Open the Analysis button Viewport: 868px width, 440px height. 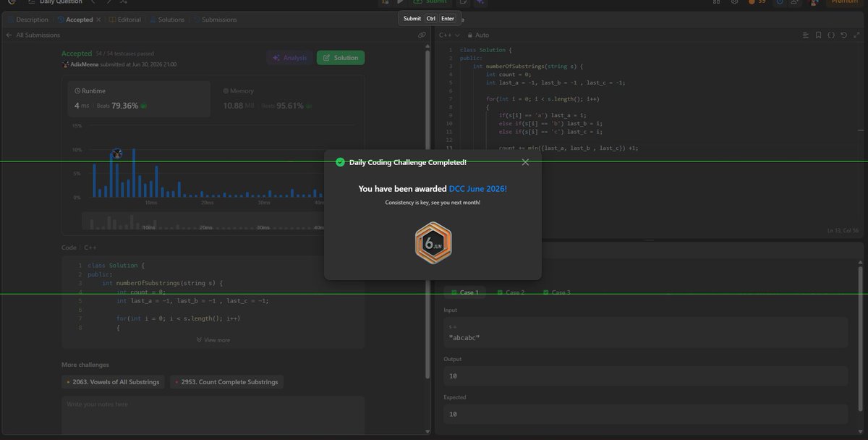289,58
